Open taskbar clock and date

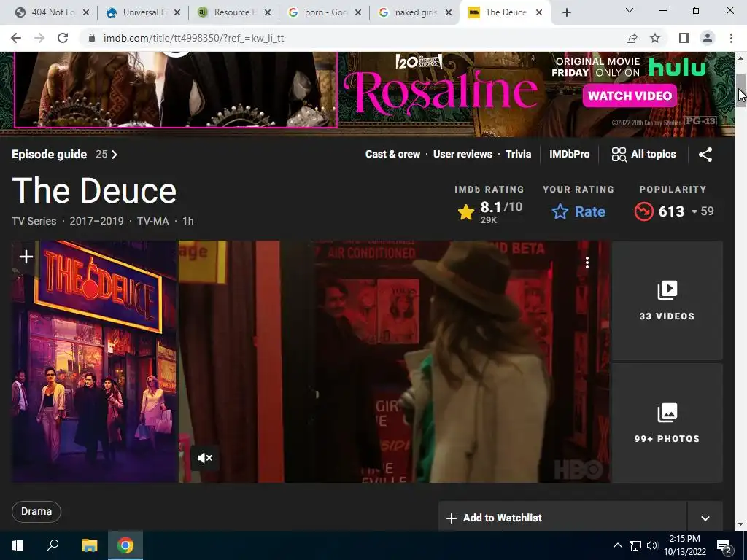685,545
